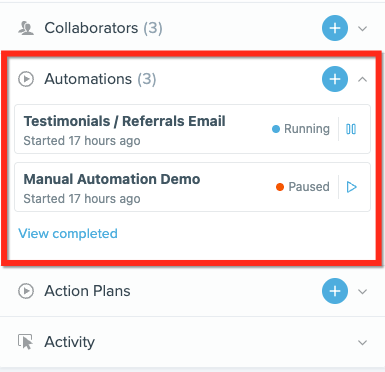Add a new automation with plus button

(x=335, y=79)
